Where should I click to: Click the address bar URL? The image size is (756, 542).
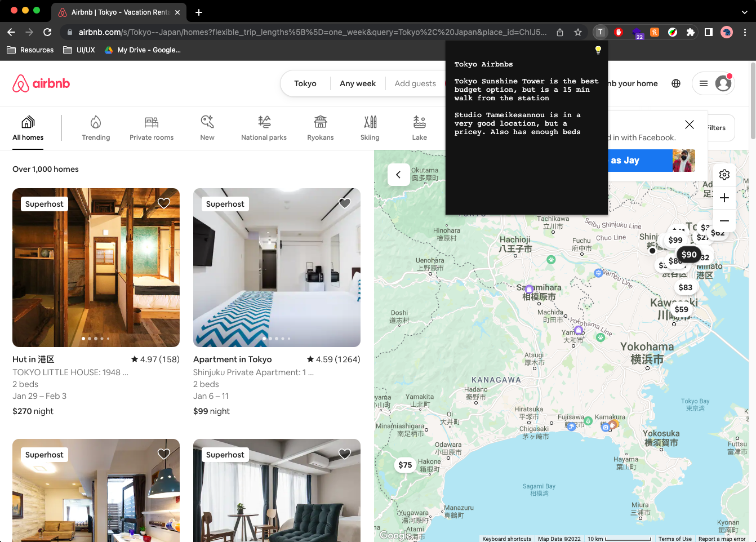(x=313, y=32)
